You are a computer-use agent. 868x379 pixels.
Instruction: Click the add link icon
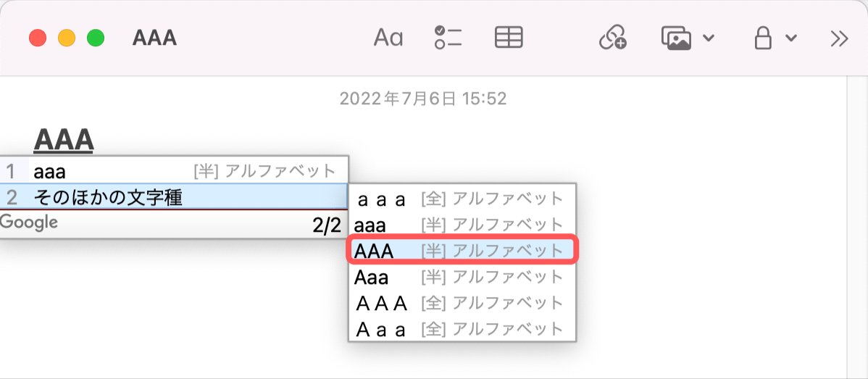coord(612,38)
